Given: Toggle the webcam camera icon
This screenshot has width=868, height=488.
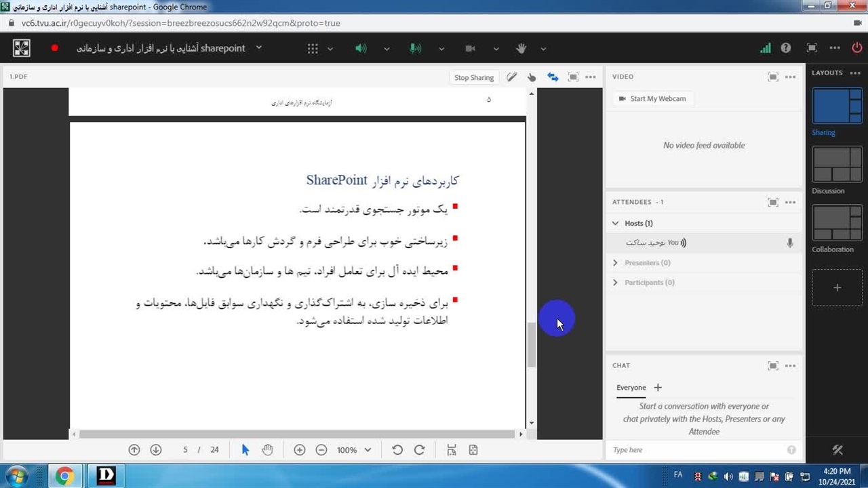Looking at the screenshot, I should coord(470,48).
